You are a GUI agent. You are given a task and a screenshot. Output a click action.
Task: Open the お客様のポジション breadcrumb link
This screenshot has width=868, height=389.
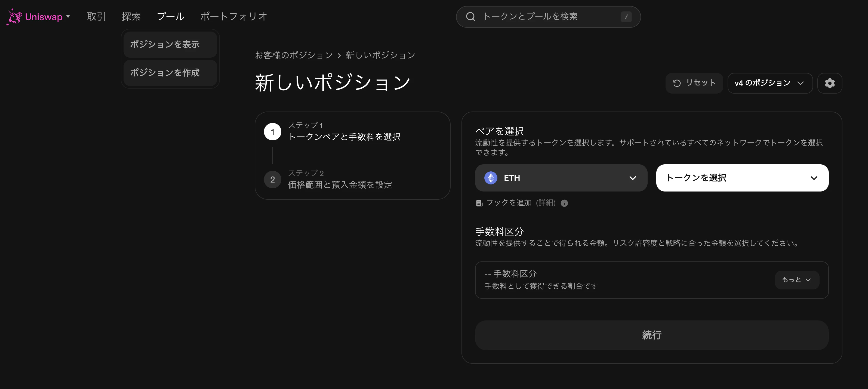pos(293,55)
